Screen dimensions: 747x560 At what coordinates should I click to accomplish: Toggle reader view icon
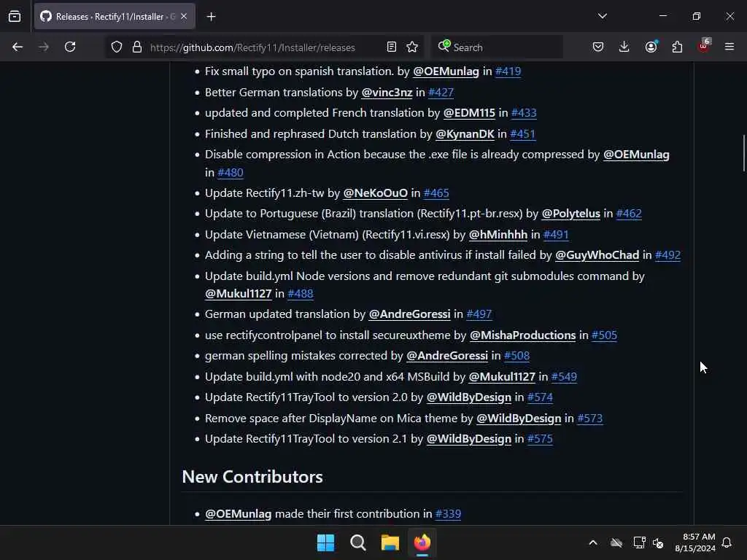392,47
